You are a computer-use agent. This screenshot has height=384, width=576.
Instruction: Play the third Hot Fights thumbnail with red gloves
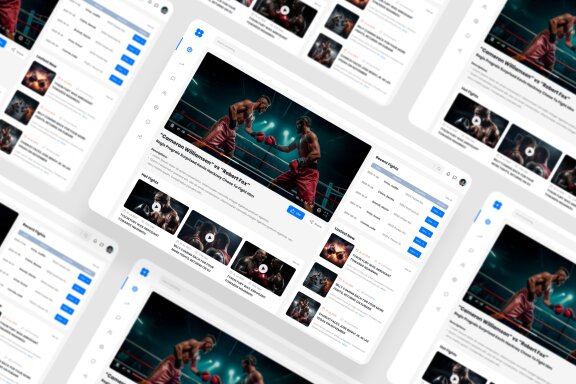pyautogui.click(x=263, y=269)
